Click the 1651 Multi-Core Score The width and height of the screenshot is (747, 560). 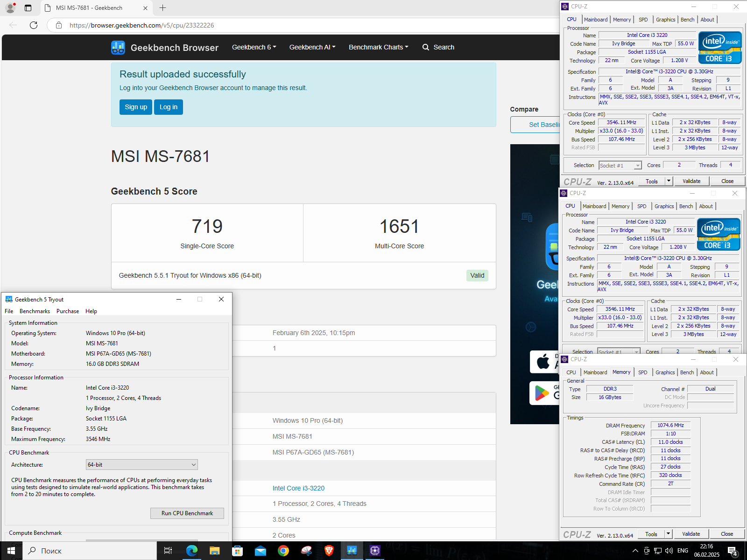(400, 226)
